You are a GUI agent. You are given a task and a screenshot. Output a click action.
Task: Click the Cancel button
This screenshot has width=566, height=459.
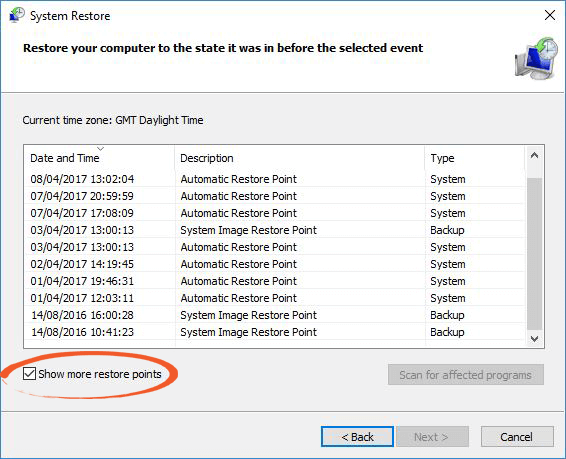click(x=517, y=437)
